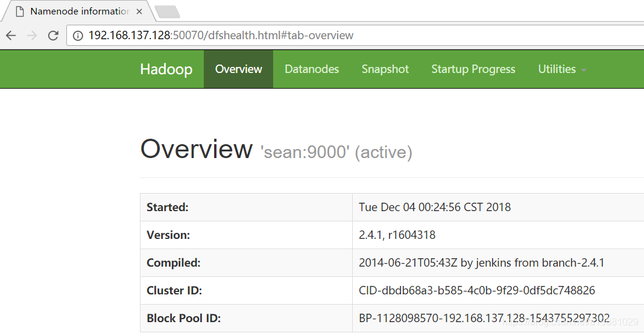Open a new browser tab

point(168,12)
